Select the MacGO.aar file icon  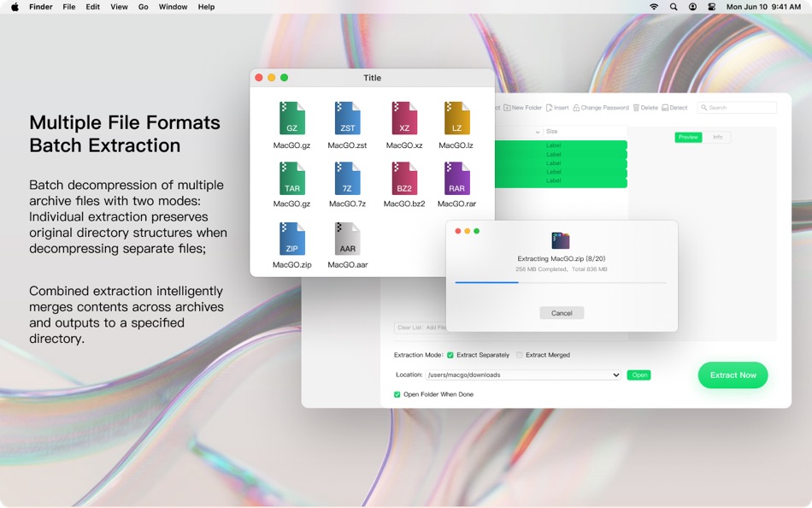coord(348,239)
